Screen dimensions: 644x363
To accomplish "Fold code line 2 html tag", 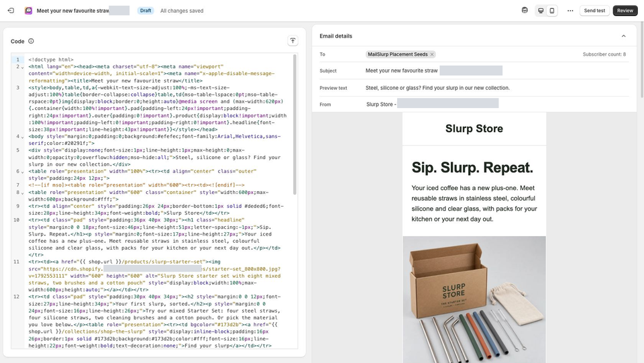I will click(23, 67).
